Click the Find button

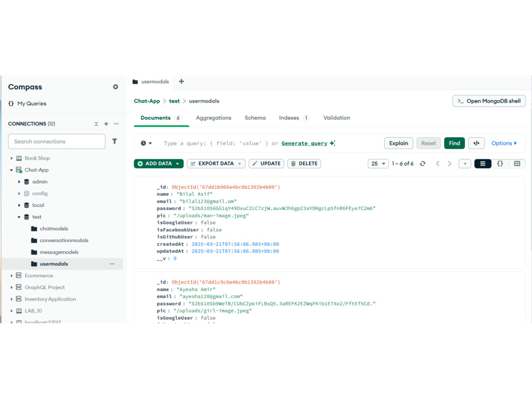454,143
